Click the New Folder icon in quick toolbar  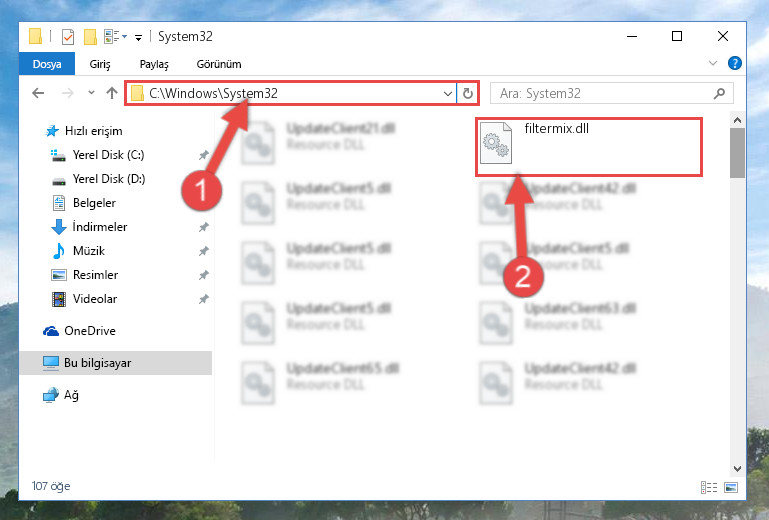90,37
